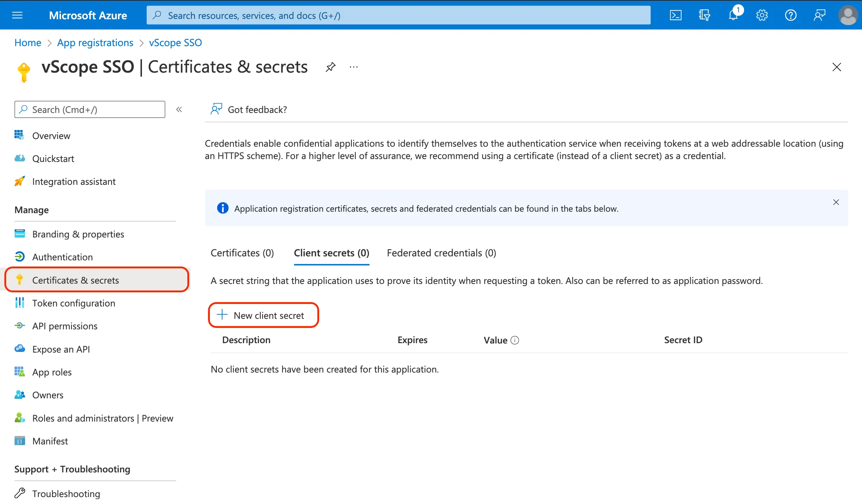This screenshot has width=862, height=504.
Task: Click the Integration assistant rocket icon
Action: pos(20,181)
